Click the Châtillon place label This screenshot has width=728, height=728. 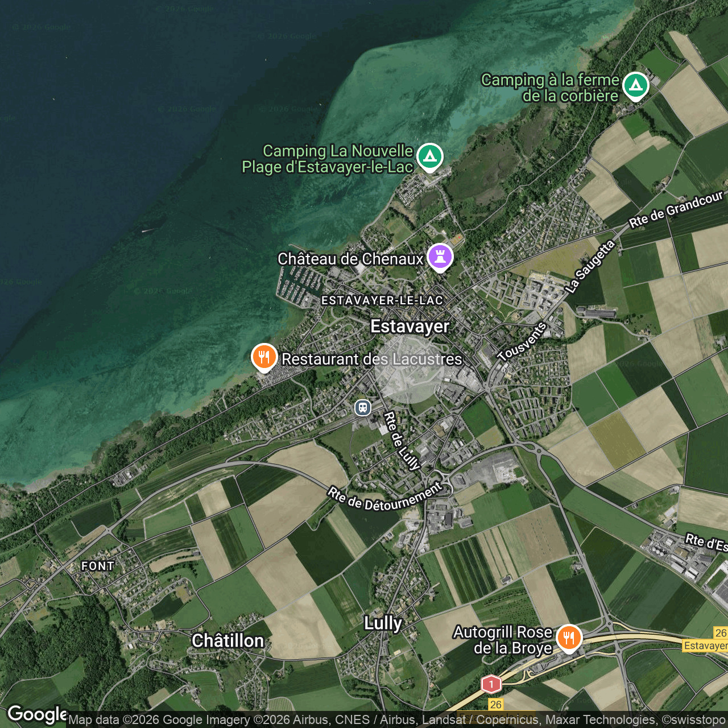pos(228,641)
